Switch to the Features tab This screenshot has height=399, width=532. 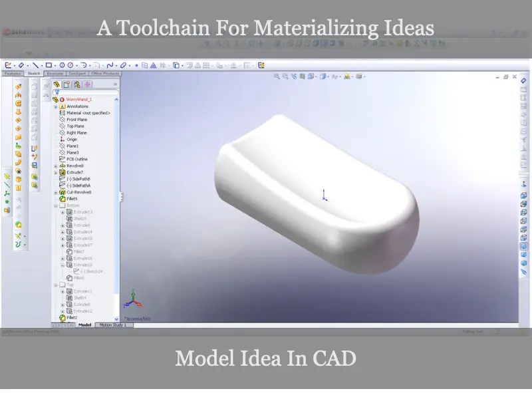13,74
